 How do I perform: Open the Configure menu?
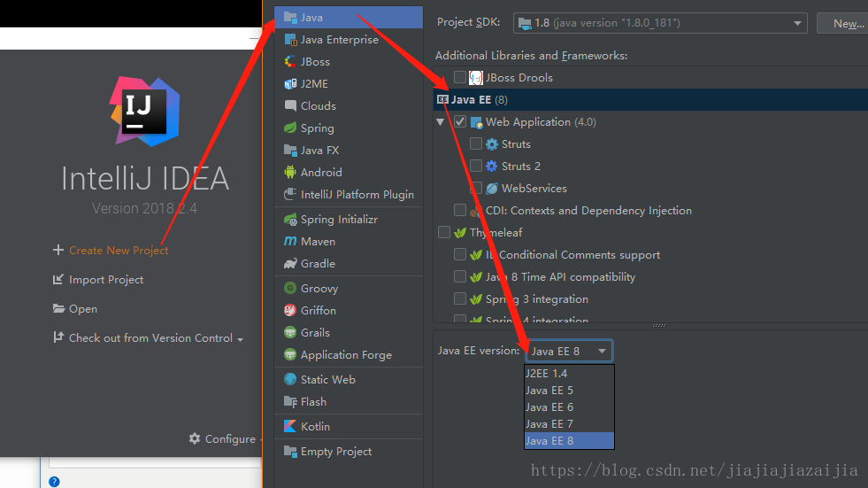click(x=230, y=438)
